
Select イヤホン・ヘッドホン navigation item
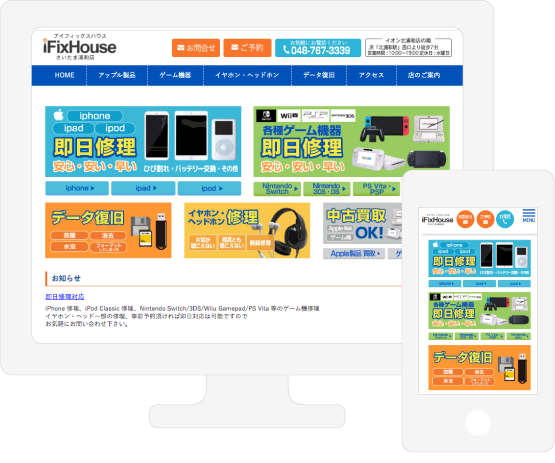[x=247, y=75]
